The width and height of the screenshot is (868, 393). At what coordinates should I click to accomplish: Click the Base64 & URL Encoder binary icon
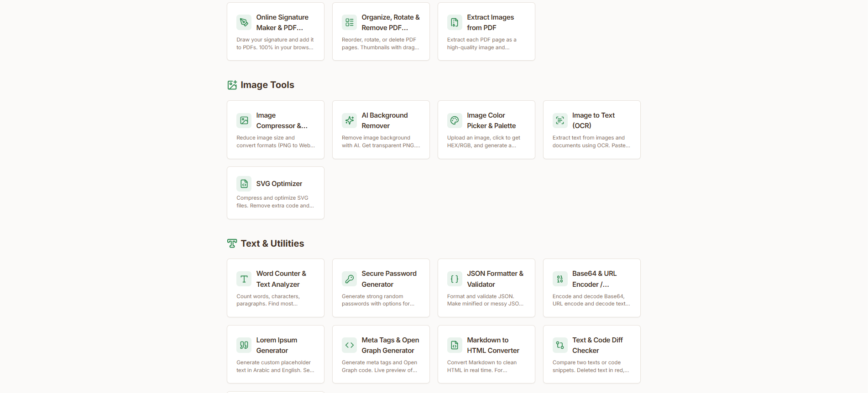pyautogui.click(x=560, y=279)
